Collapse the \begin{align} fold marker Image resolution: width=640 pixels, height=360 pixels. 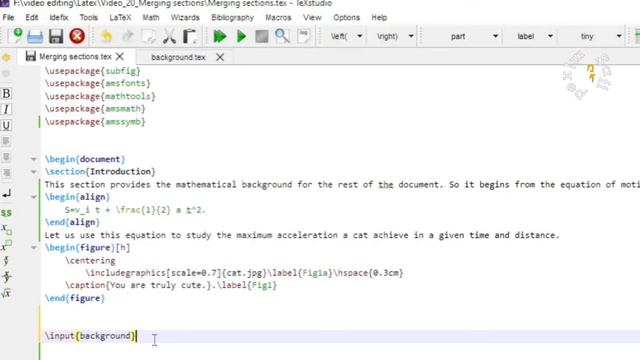click(33, 197)
